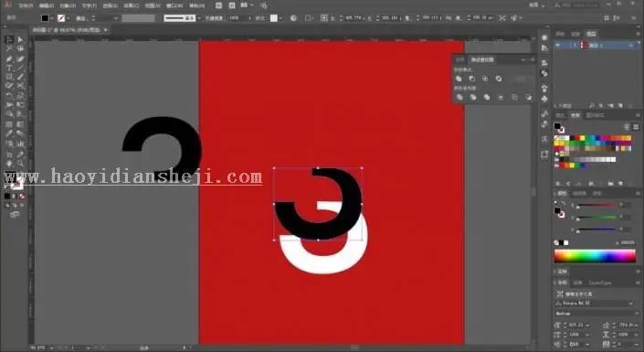The width and height of the screenshot is (644, 352).
Task: Open the font family dropdown in Character panel
Action: coord(631,304)
